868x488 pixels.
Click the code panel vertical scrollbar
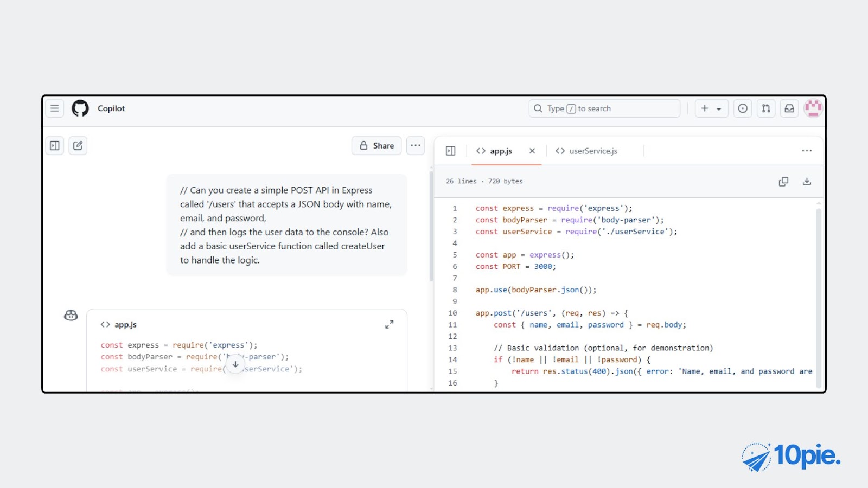pos(819,297)
